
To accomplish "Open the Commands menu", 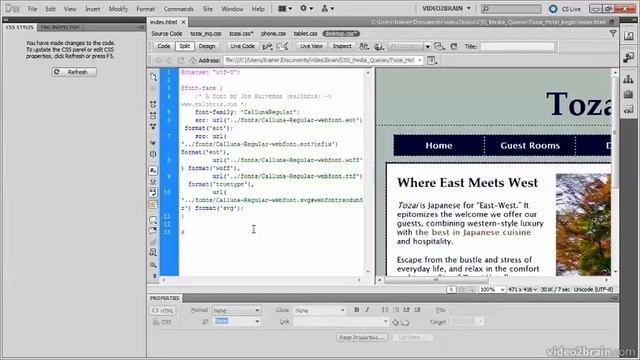I will click(x=178, y=9).
